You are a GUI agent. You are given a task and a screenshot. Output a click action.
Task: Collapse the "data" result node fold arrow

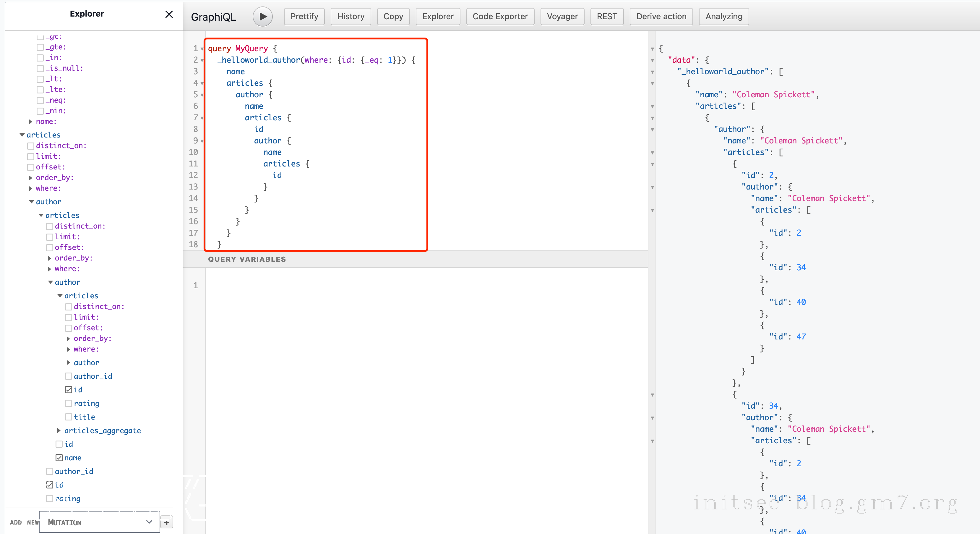[653, 61]
